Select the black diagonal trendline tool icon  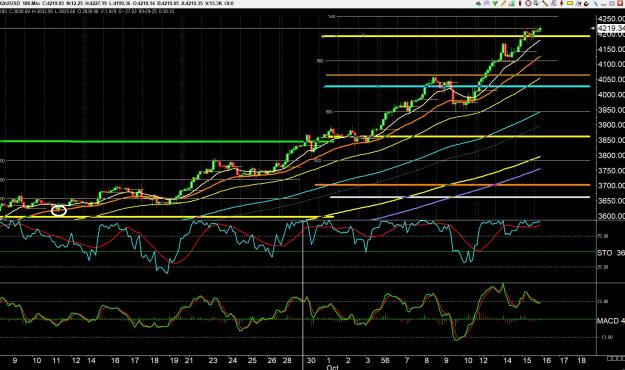point(545,4)
